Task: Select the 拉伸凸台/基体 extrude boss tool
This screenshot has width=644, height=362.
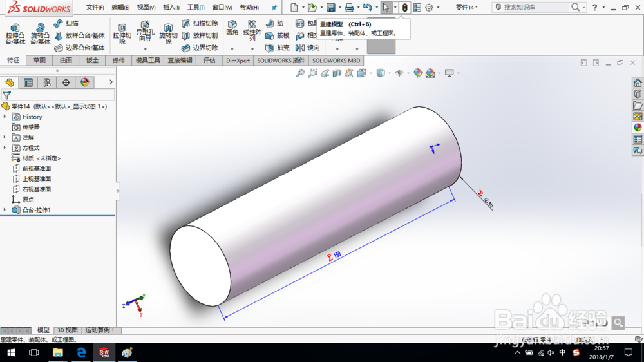Action: [15, 34]
